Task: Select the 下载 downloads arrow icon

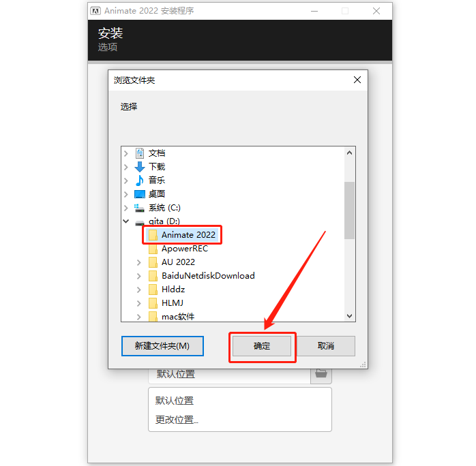Action: pyautogui.click(x=140, y=167)
